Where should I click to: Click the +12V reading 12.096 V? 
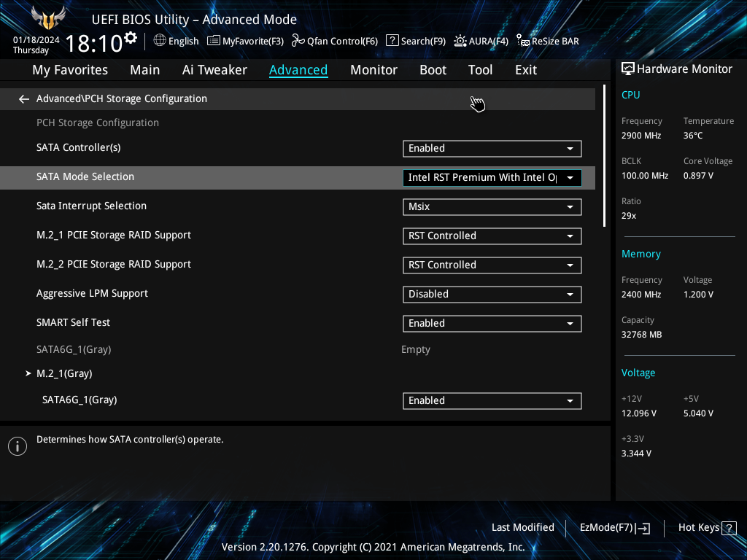tap(639, 413)
